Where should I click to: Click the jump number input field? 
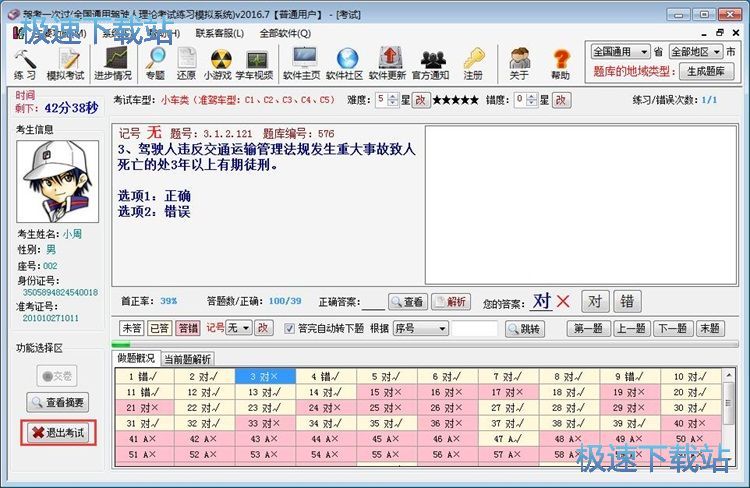pos(475,329)
